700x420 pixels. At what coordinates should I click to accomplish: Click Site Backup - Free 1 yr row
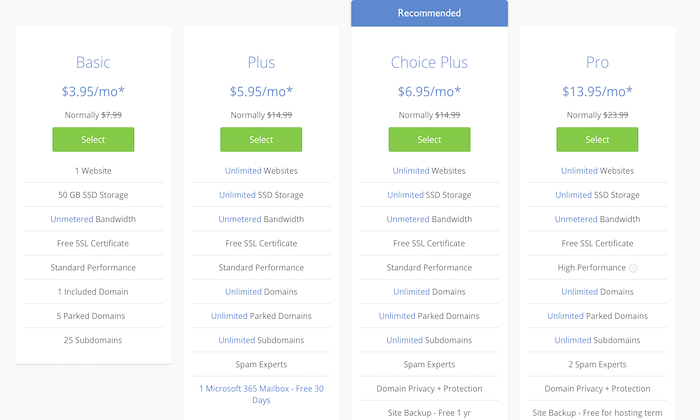[429, 413]
